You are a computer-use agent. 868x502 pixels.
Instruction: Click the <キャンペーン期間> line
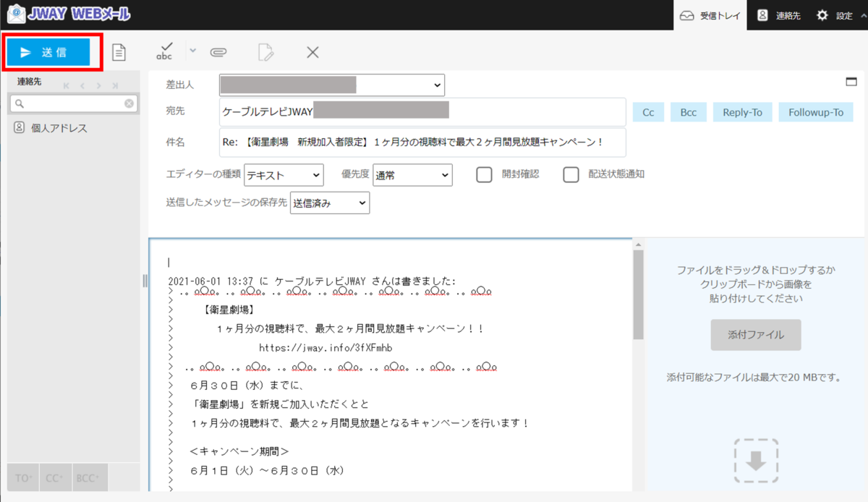[239, 451]
